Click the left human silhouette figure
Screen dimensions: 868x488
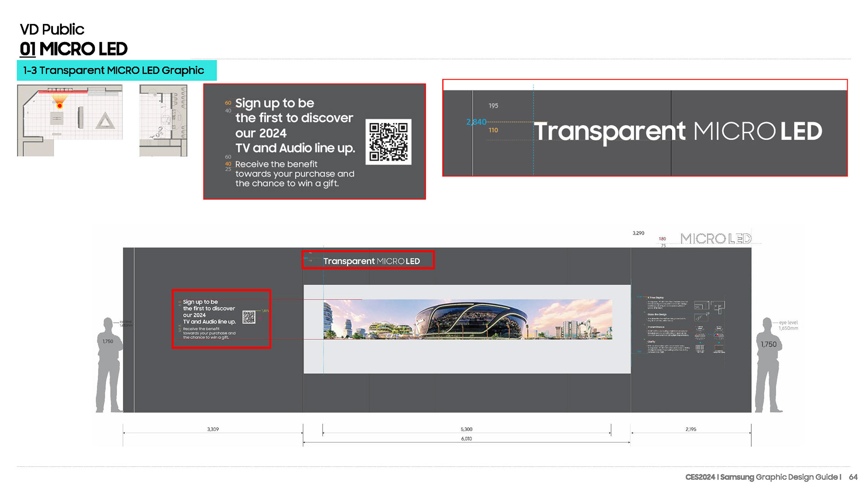point(109,365)
